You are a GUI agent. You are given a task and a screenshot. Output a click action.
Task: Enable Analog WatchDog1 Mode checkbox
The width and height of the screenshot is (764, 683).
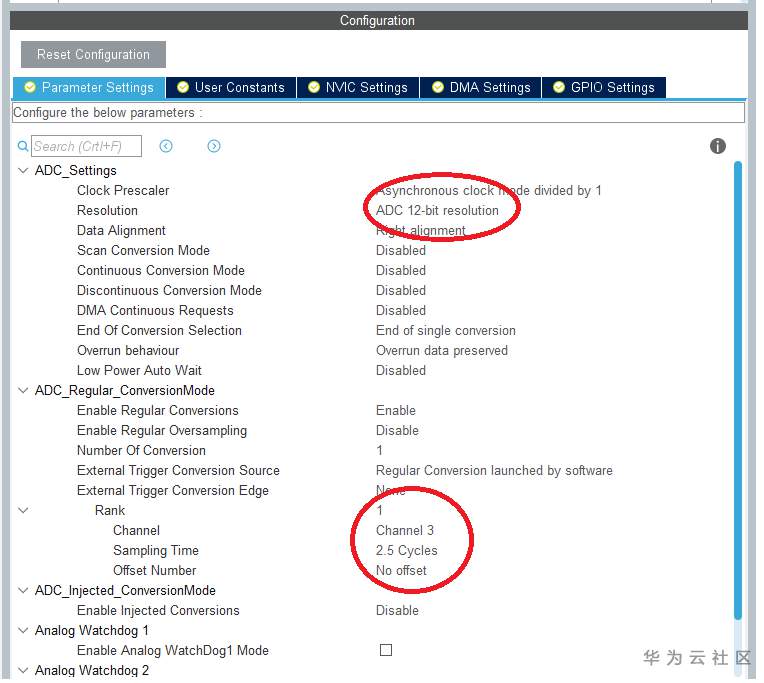coord(386,650)
